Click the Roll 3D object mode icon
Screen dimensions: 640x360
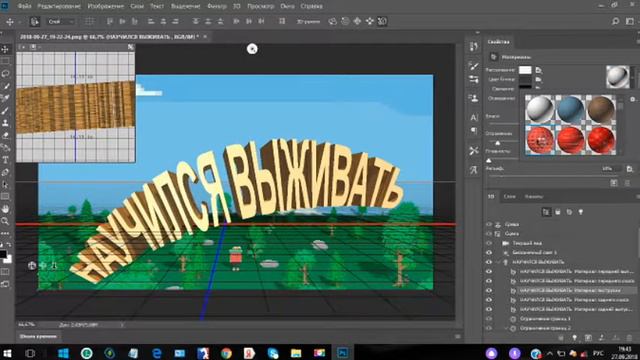coord(345,21)
